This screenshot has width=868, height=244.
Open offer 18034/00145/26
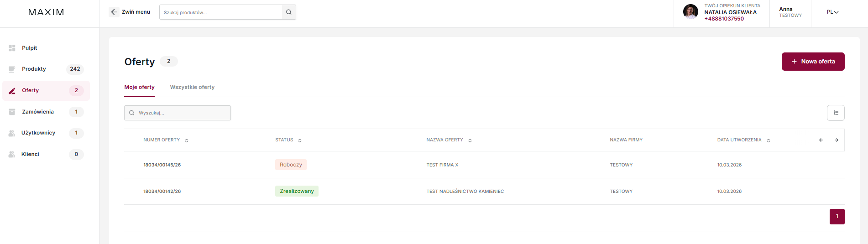pyautogui.click(x=162, y=165)
